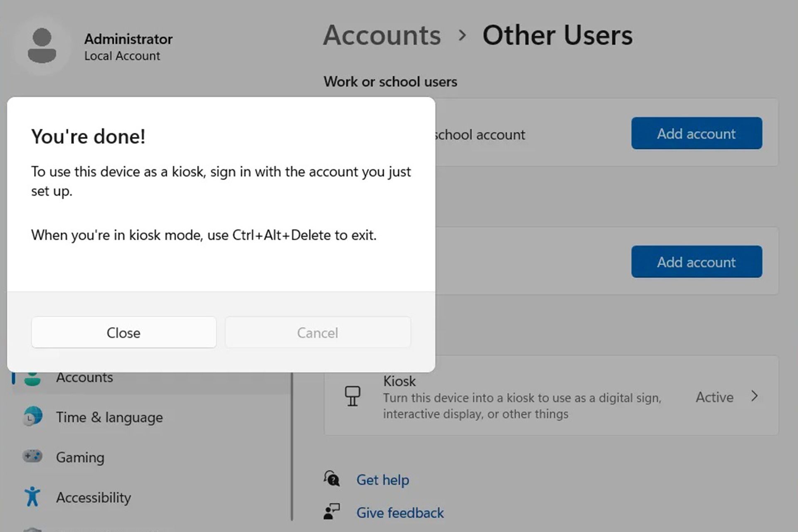Click the breadcrumb chevron separator
This screenshot has width=798, height=532.
[462, 36]
